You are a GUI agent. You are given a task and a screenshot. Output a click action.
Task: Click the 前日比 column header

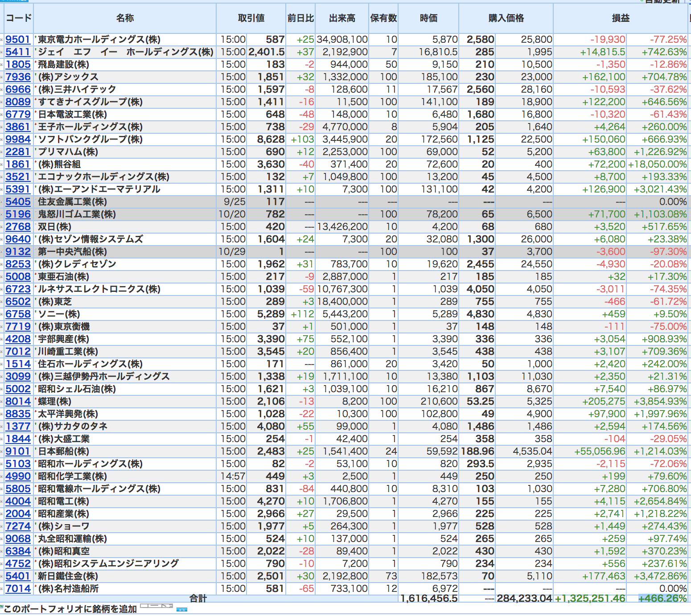tap(300, 18)
